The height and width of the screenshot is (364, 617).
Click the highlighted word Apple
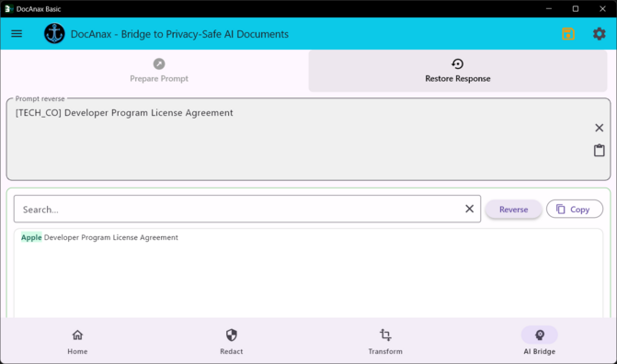[x=31, y=237]
